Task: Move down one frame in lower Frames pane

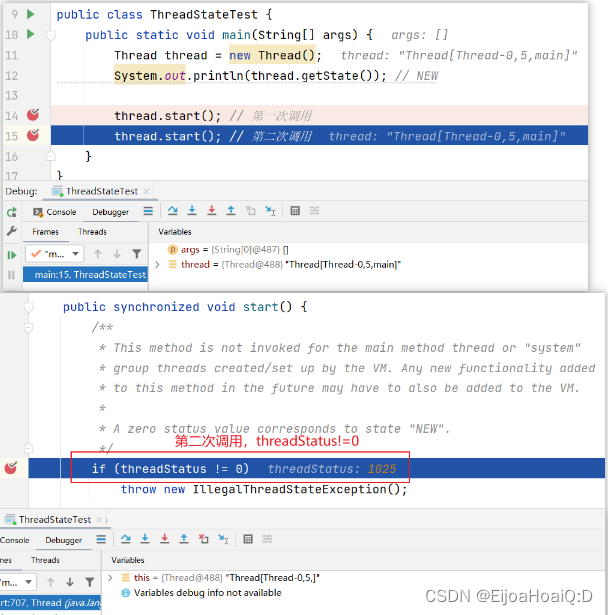Action: (x=70, y=582)
